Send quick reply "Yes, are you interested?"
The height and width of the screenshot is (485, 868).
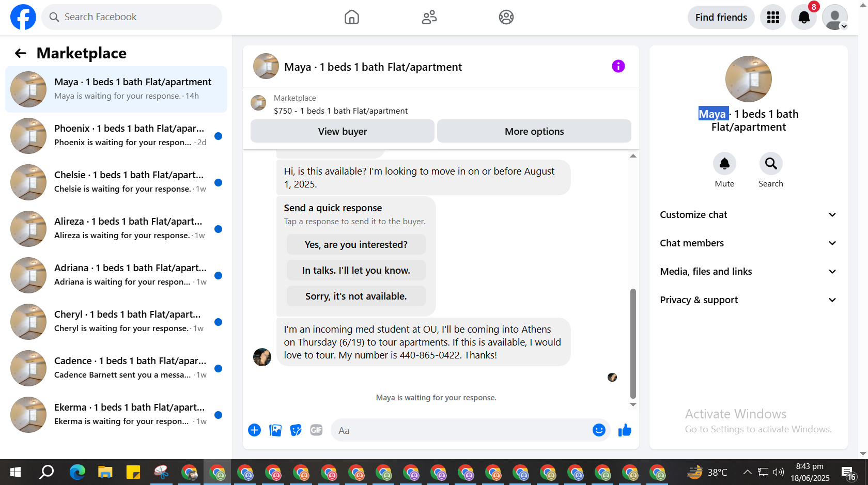(356, 244)
